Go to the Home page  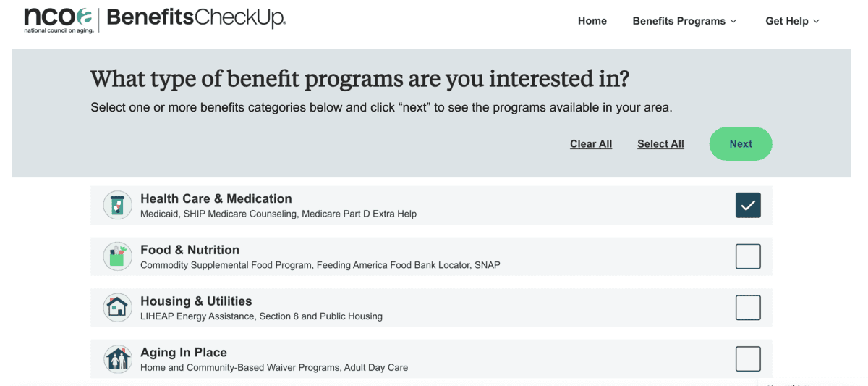[592, 21]
